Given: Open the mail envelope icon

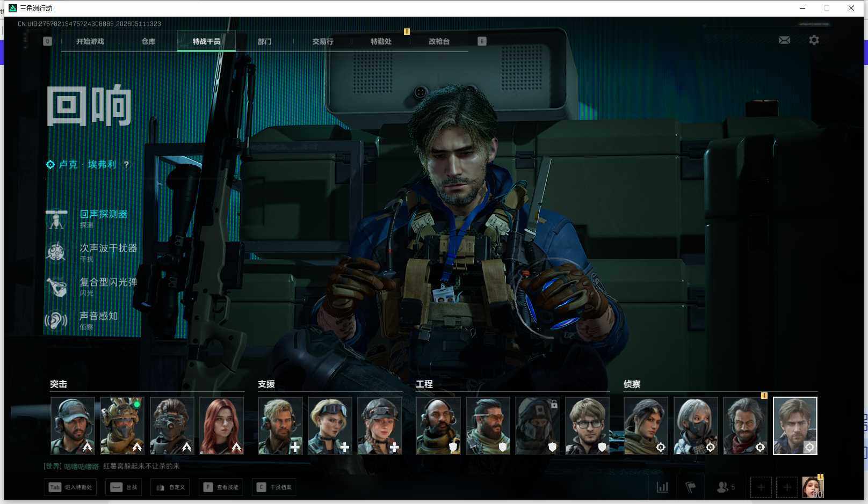Looking at the screenshot, I should pyautogui.click(x=784, y=40).
